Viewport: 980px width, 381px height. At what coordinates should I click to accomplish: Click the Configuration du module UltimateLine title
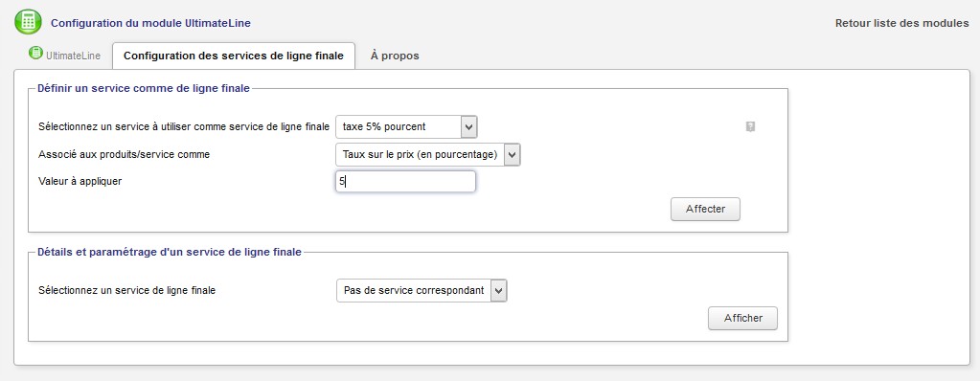[x=150, y=23]
